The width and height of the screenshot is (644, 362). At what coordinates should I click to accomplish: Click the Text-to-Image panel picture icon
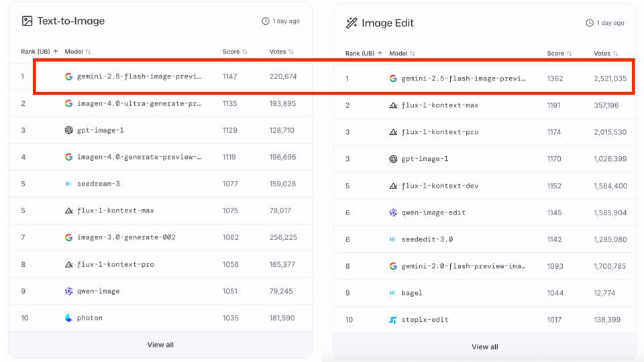27,21
